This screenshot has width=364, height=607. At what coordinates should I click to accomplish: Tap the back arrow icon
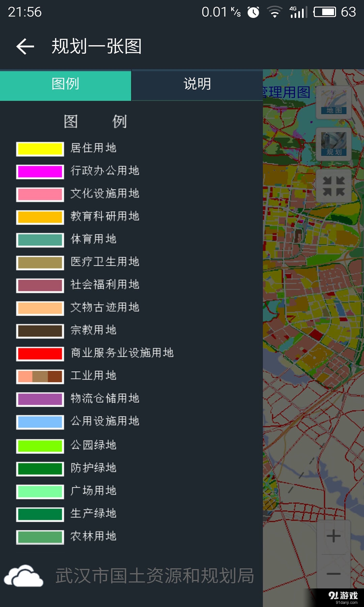click(25, 46)
